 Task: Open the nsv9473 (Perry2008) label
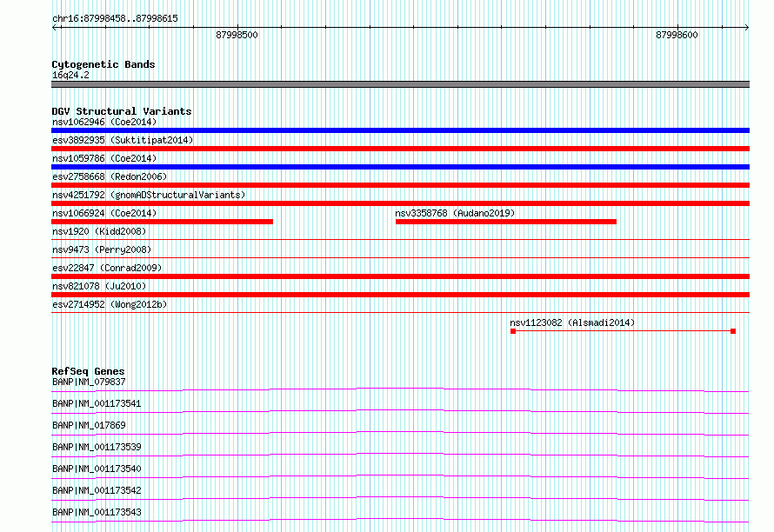point(102,249)
